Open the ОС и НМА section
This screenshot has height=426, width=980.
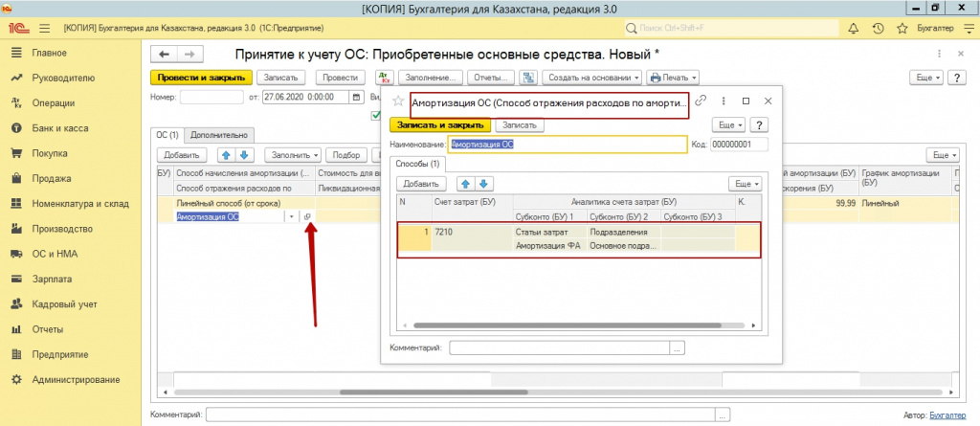[x=55, y=254]
